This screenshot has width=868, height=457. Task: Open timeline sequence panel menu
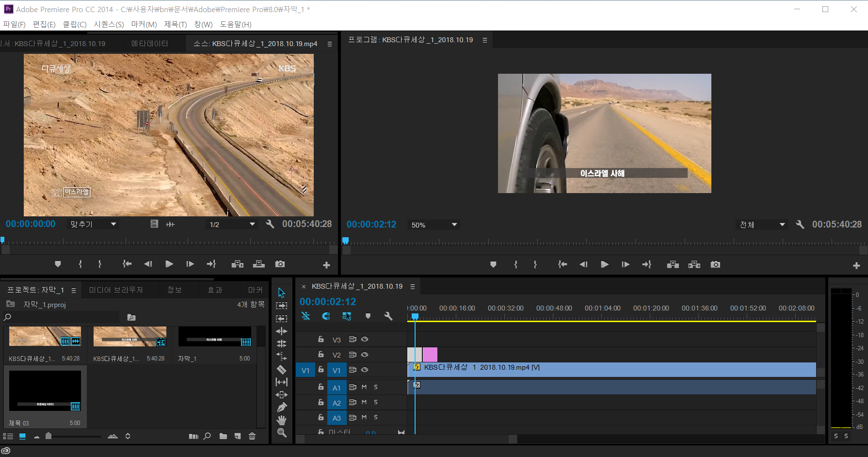coord(413,287)
